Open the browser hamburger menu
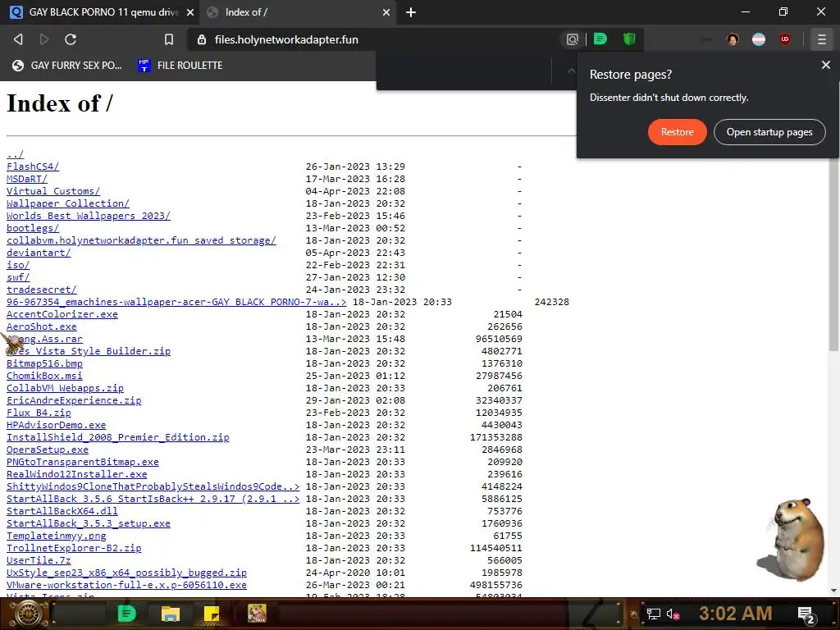The width and height of the screenshot is (840, 630). [x=821, y=39]
